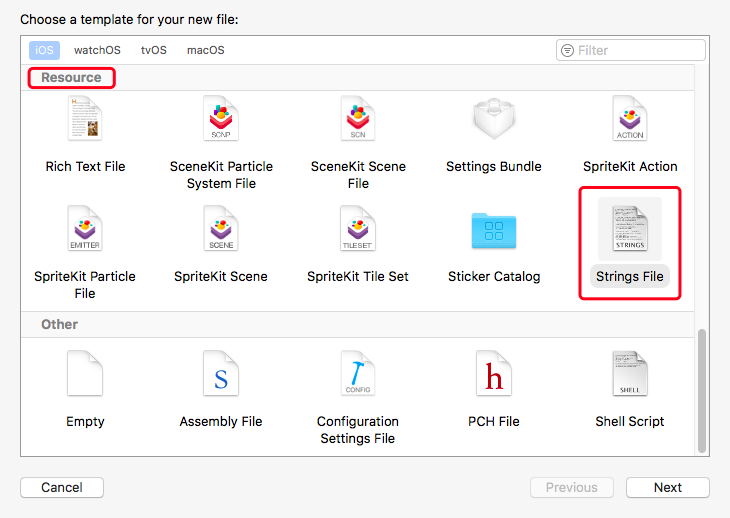Choose the SpriteKit Action template

[x=630, y=120]
